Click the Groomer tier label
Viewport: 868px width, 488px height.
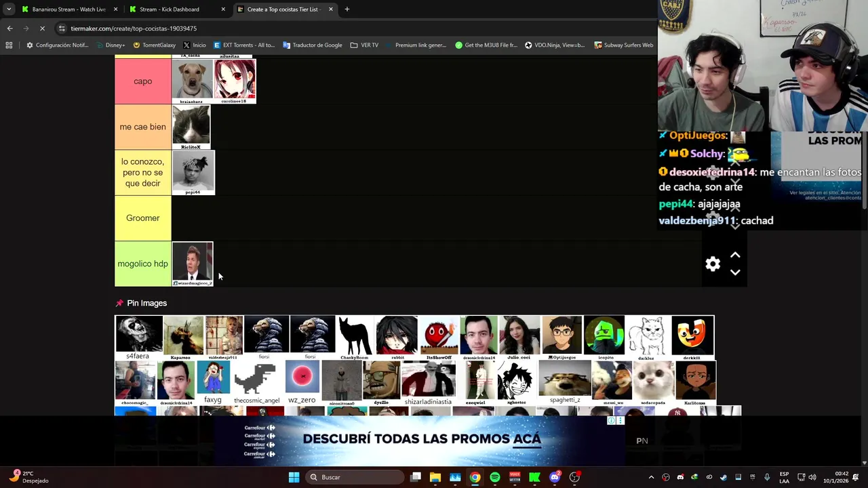143,218
